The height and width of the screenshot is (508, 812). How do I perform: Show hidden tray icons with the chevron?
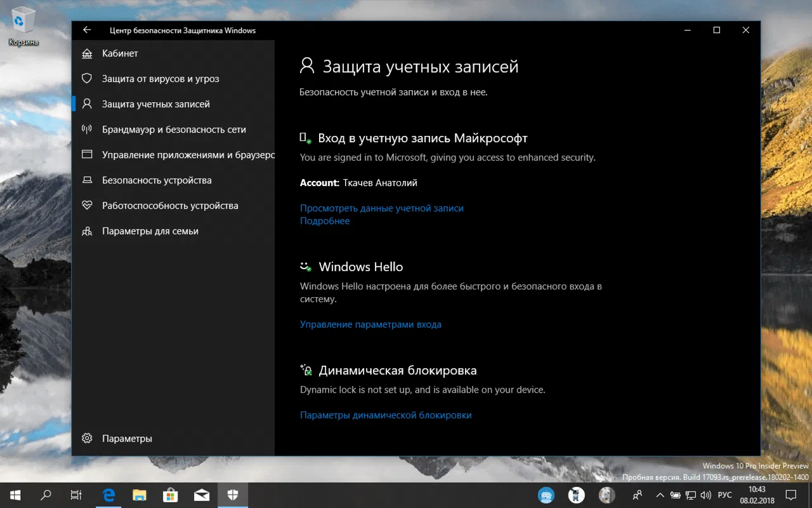[660, 495]
